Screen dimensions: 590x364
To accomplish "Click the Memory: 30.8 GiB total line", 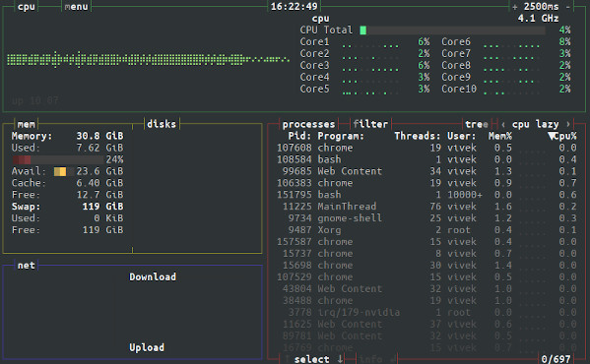I will tap(67, 136).
